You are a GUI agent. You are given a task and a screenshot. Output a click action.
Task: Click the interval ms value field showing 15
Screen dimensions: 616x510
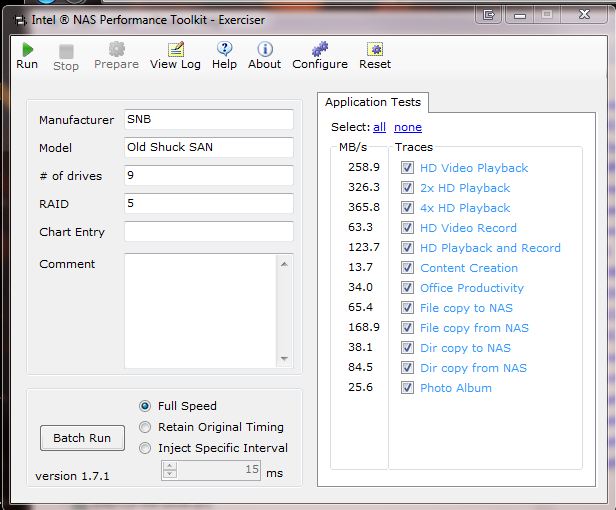click(x=218, y=470)
